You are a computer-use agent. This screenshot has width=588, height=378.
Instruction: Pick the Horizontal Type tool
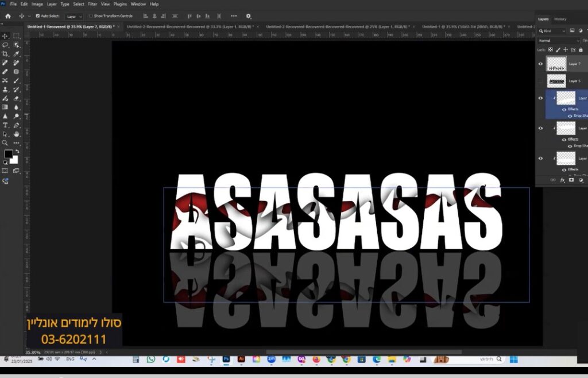pyautogui.click(x=5, y=125)
